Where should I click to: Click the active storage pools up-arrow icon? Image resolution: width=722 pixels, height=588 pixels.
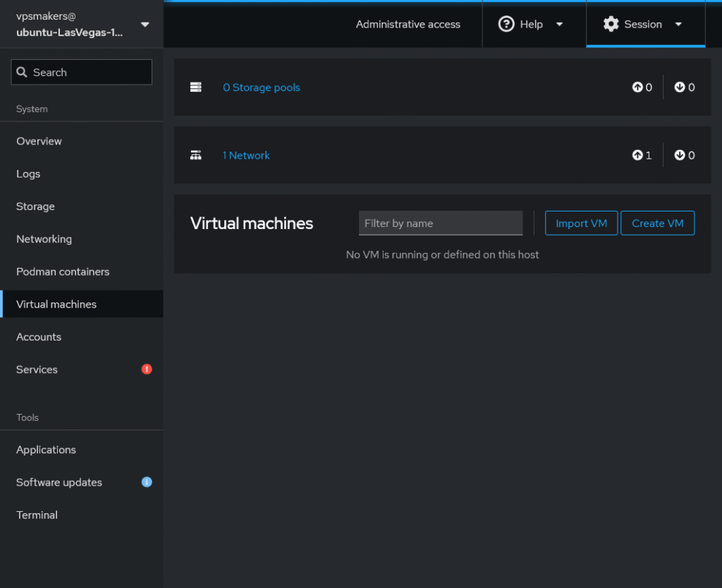coord(637,87)
